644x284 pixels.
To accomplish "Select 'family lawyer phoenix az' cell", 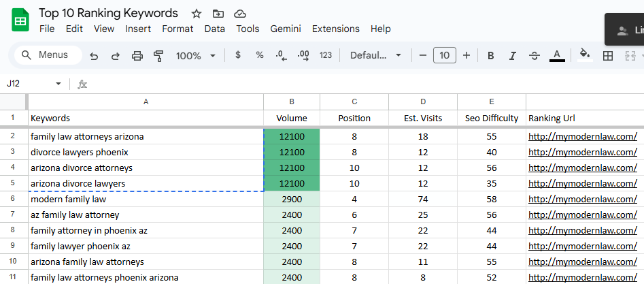I will 146,246.
